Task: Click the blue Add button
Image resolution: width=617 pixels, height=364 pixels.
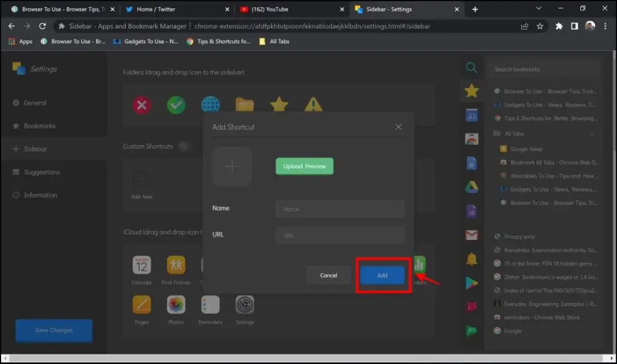Action: (x=382, y=275)
